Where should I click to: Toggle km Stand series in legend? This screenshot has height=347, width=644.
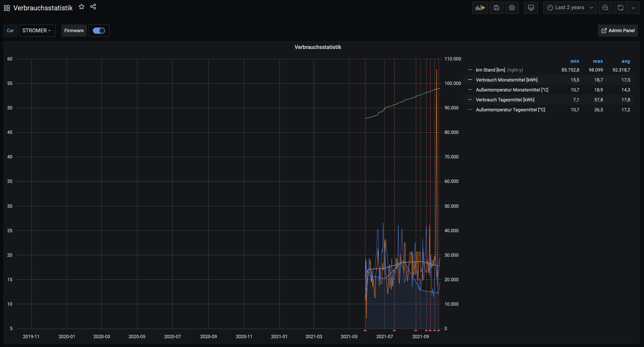[x=490, y=70]
